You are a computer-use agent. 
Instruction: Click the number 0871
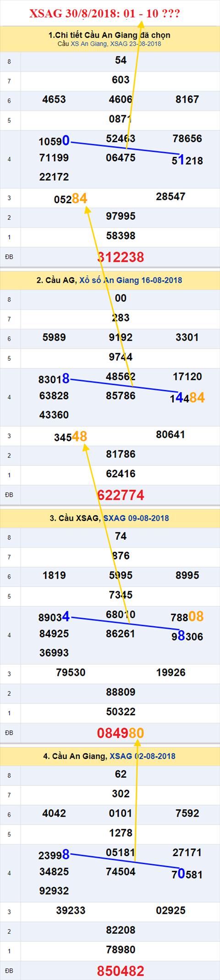121,119
